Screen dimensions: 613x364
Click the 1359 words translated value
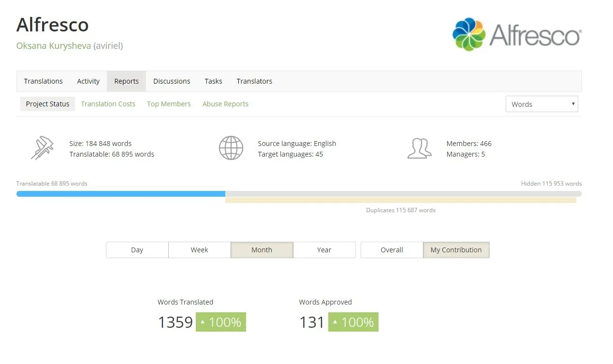[x=175, y=322]
